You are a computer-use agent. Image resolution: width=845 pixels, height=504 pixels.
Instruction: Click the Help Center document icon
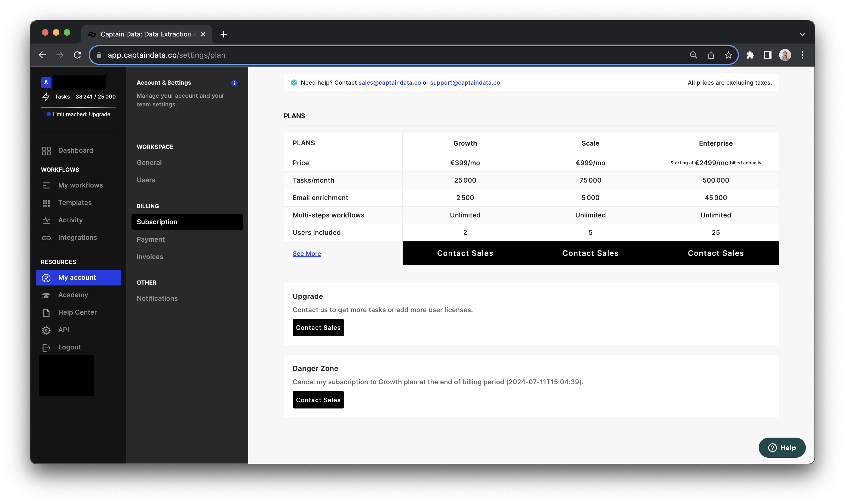47,313
